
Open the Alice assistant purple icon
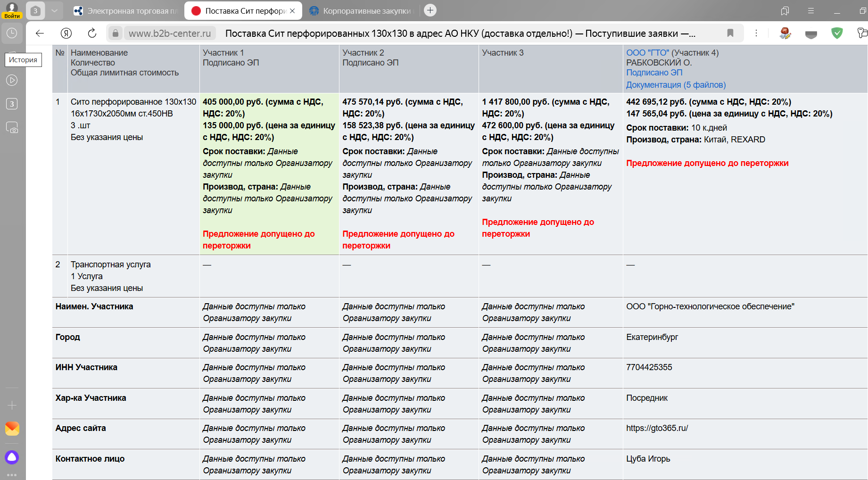(x=12, y=457)
